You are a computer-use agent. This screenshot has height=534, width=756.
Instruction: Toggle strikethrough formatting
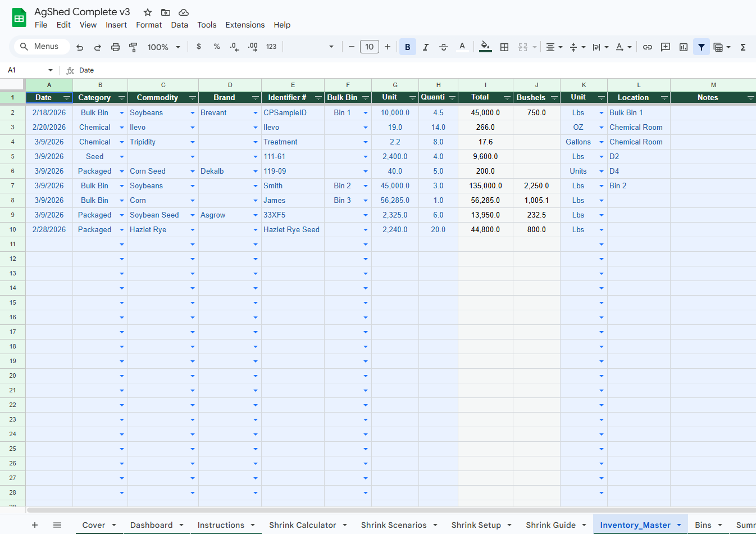coord(443,47)
